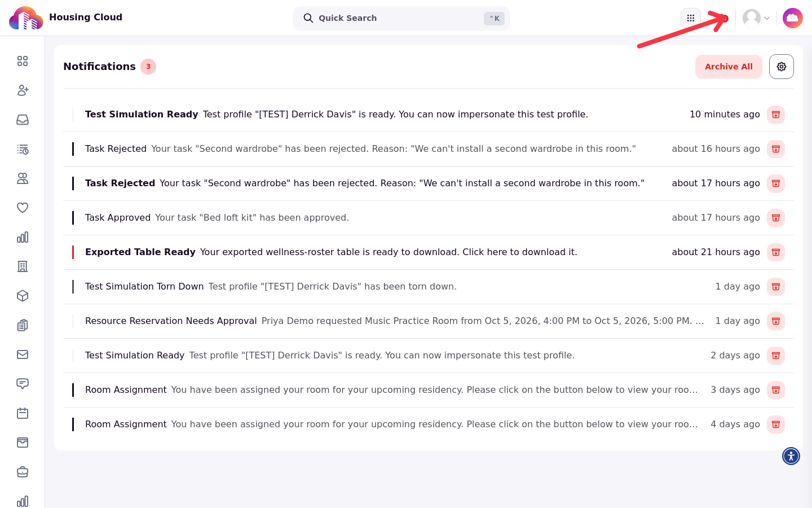Click the heart icon in the sidebar
The image size is (812, 508).
[x=23, y=208]
